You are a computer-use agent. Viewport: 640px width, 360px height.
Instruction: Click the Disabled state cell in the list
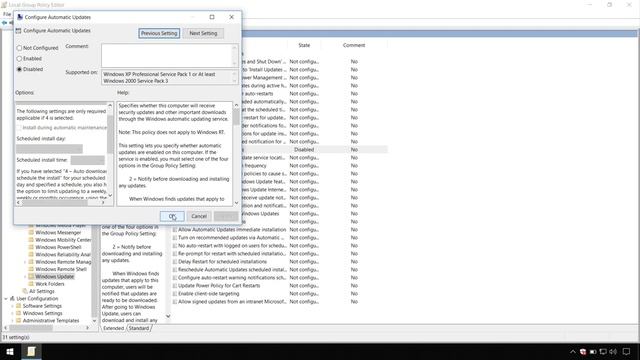(x=304, y=150)
